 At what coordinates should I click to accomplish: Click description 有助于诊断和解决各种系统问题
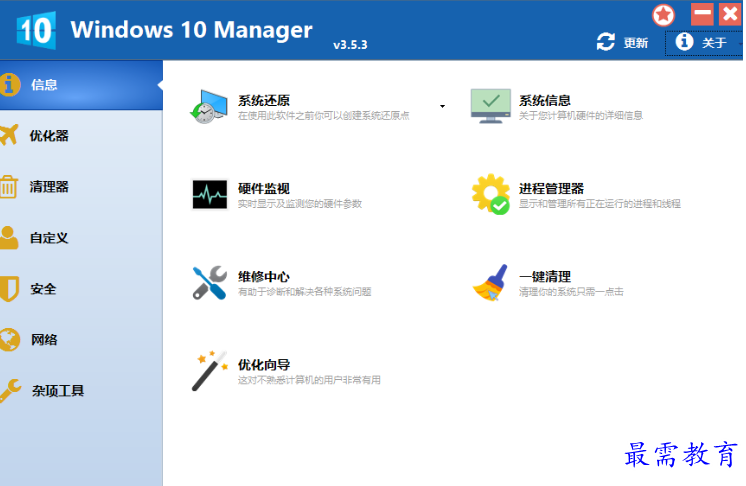click(304, 292)
